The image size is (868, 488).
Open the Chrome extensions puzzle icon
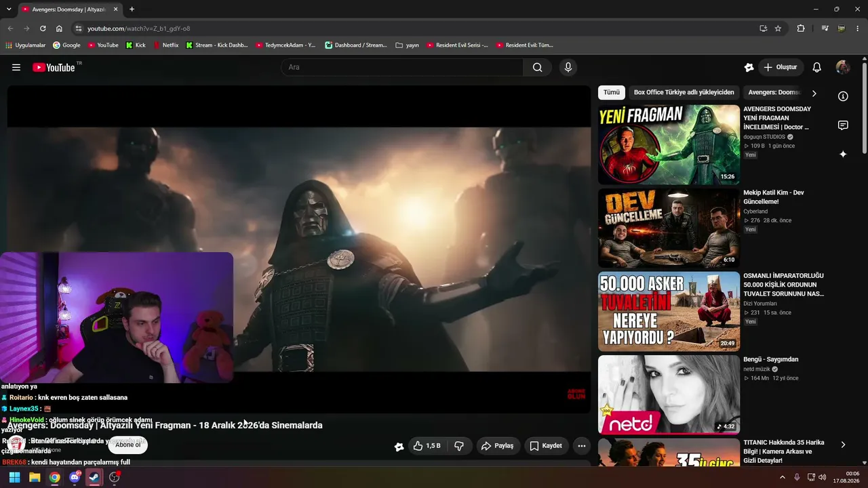801,28
